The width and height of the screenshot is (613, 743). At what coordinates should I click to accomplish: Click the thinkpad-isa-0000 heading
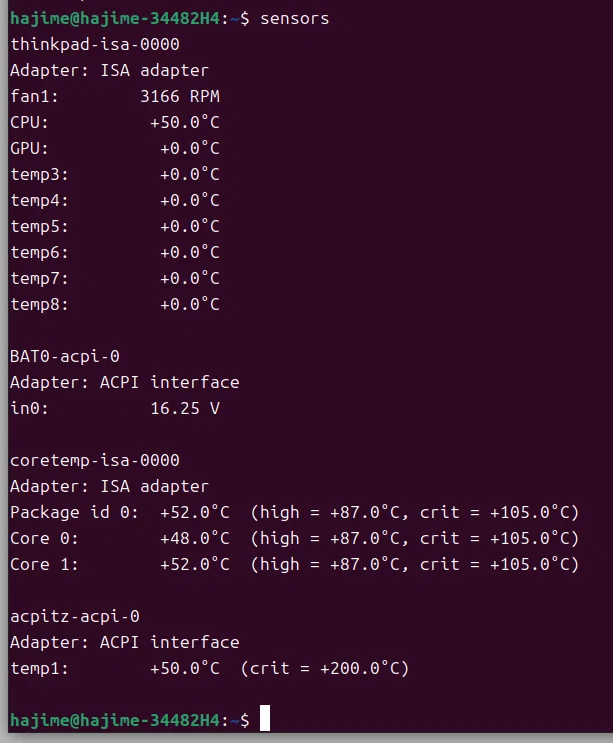95,45
